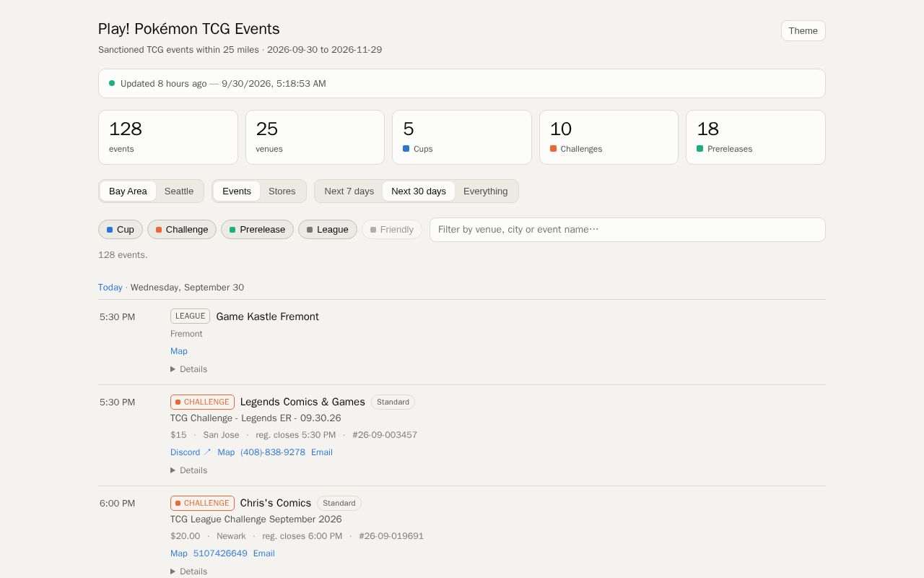Expand Details for Chris's Comics

click(189, 571)
